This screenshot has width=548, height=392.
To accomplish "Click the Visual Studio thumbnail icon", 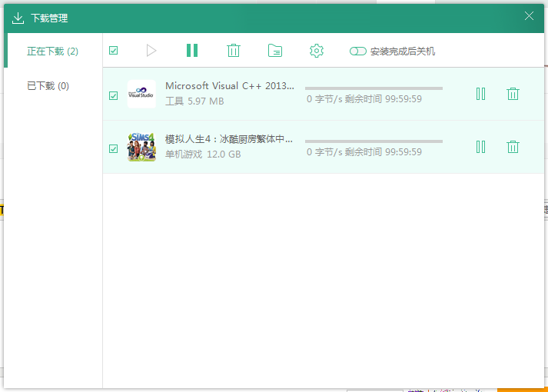I will (141, 94).
